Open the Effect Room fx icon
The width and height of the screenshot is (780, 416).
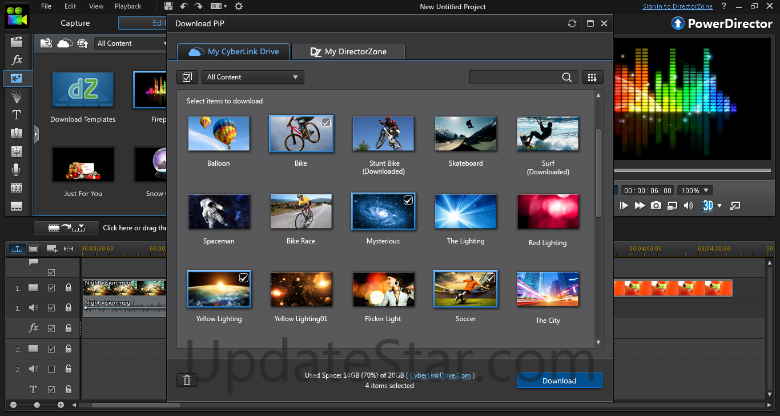[x=16, y=60]
